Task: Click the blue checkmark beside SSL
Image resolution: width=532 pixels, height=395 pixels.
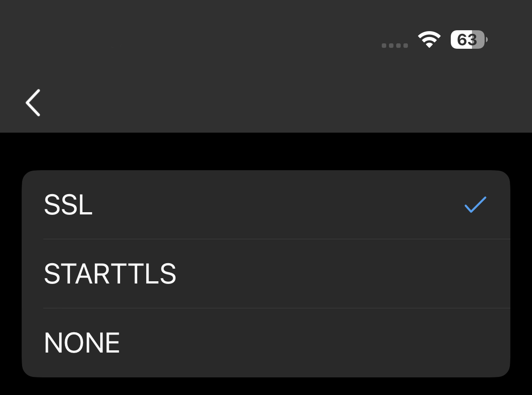Action: click(x=475, y=204)
